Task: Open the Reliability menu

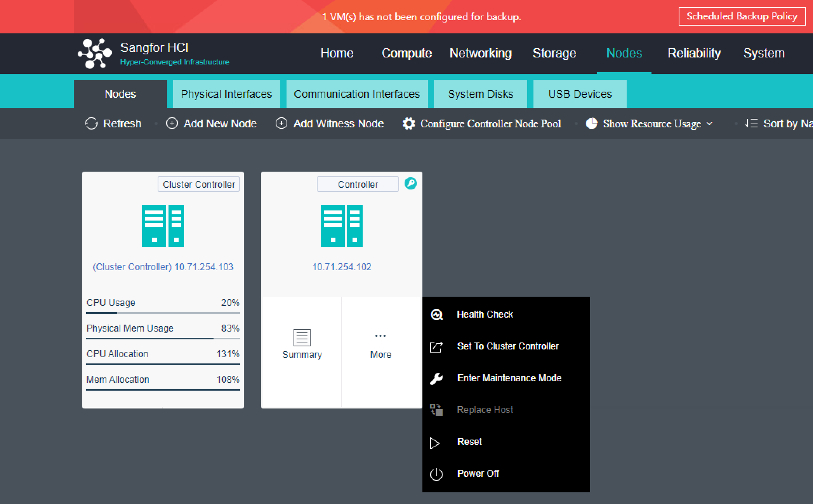Action: pos(694,53)
